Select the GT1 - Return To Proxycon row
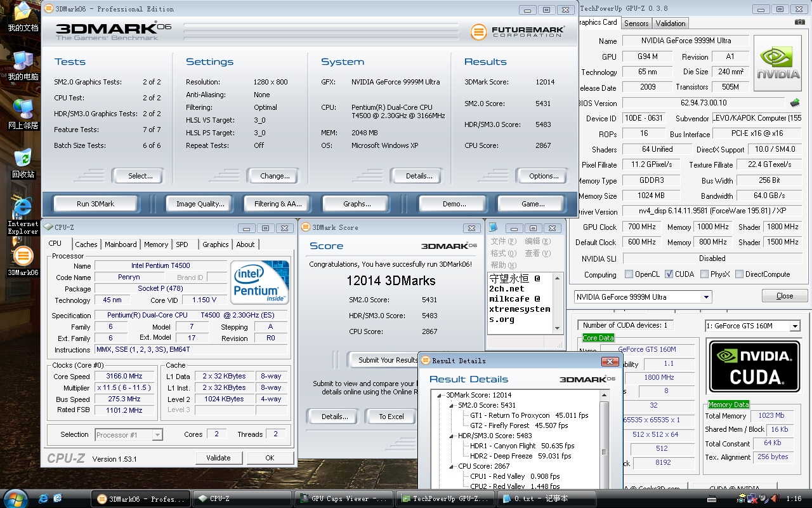This screenshot has height=508, width=812. coord(529,415)
